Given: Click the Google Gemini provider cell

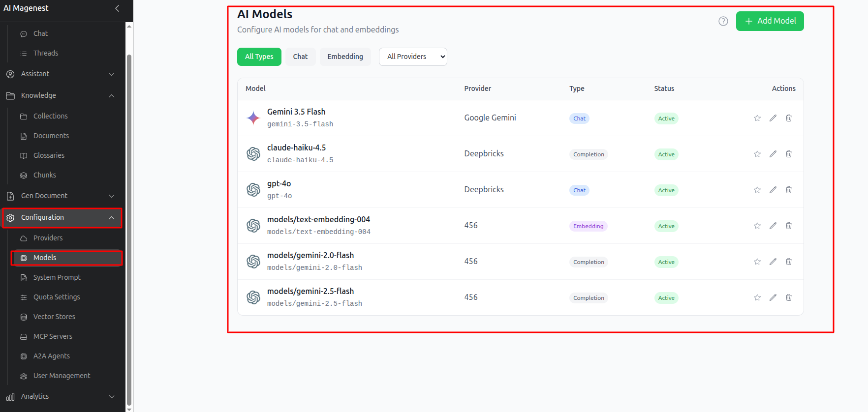Looking at the screenshot, I should (490, 118).
